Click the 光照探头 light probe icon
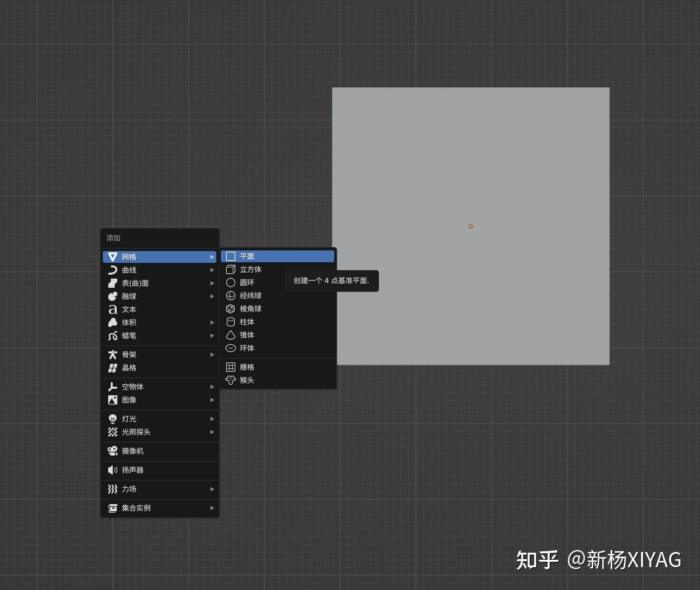Screen dimensions: 700x590 point(113,432)
